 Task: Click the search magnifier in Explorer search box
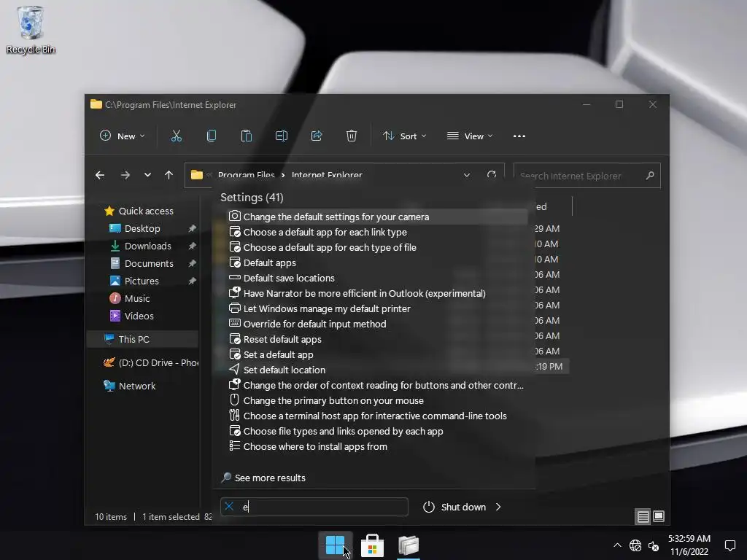point(650,176)
